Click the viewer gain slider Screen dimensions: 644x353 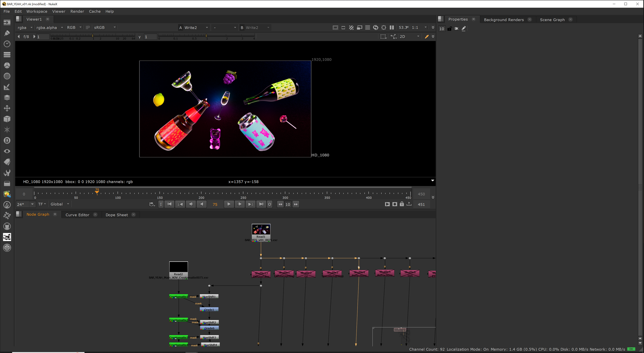(x=93, y=36)
